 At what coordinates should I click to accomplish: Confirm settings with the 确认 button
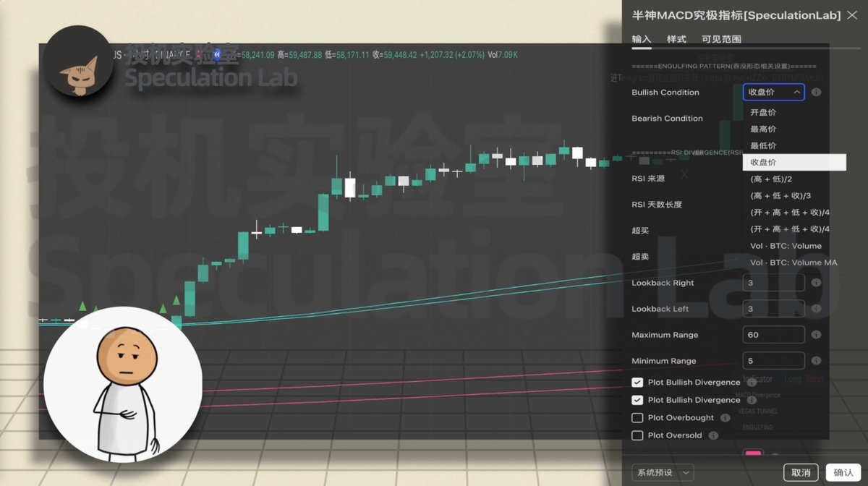coord(843,472)
